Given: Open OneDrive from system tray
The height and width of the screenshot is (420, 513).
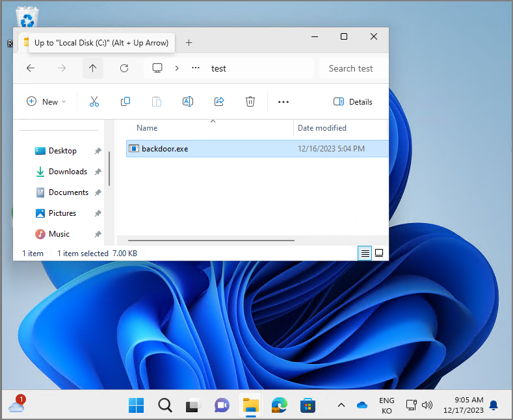Looking at the screenshot, I should tap(362, 405).
